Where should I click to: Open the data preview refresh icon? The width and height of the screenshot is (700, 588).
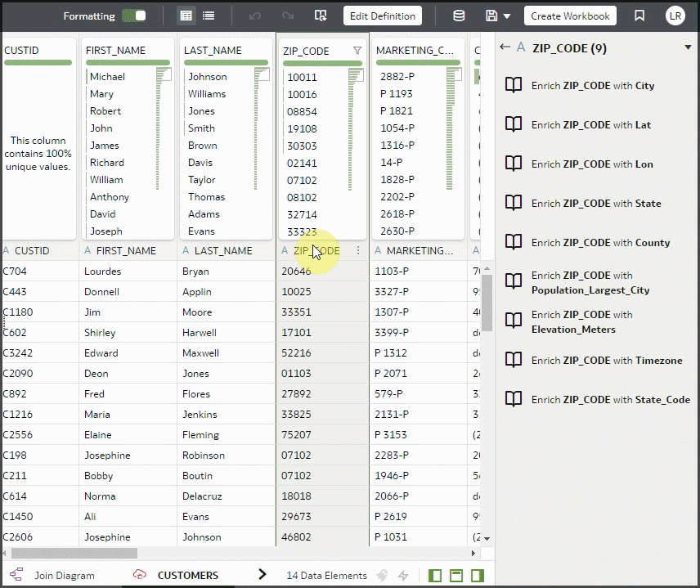tap(321, 16)
